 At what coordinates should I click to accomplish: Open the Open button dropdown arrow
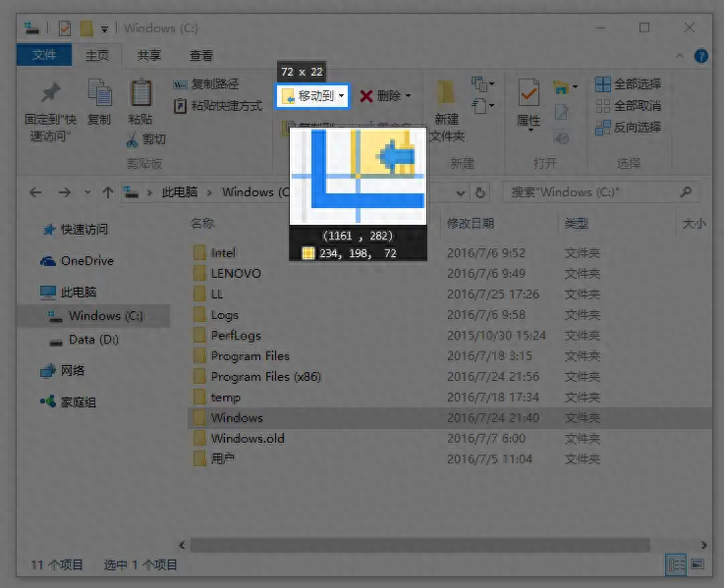(575, 86)
